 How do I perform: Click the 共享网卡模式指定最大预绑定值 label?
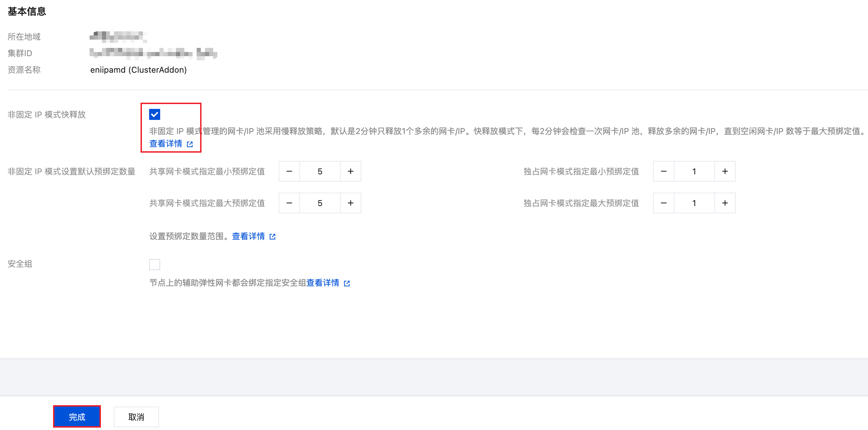(x=207, y=203)
